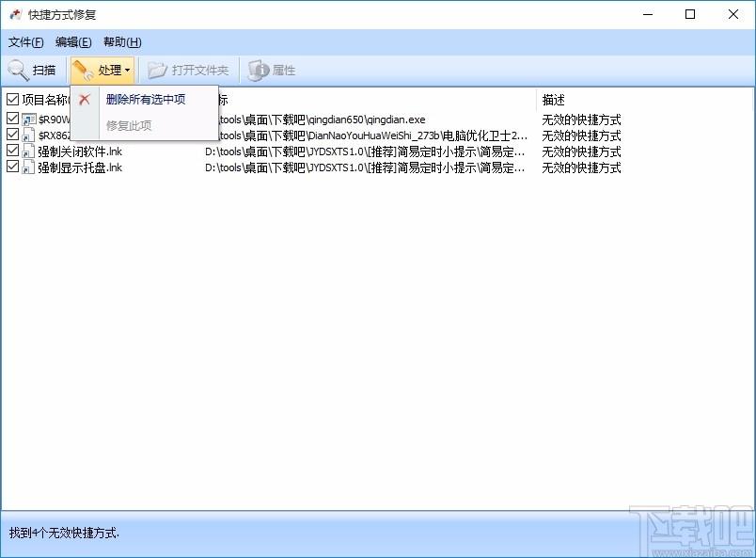
Task: Click the status text 找到4个无效快捷方式
Action: click(64, 533)
